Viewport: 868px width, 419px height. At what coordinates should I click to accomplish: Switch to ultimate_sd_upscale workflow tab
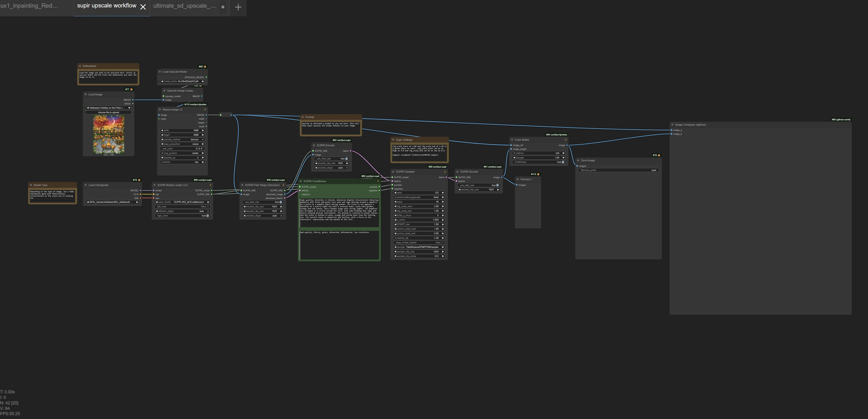point(184,6)
